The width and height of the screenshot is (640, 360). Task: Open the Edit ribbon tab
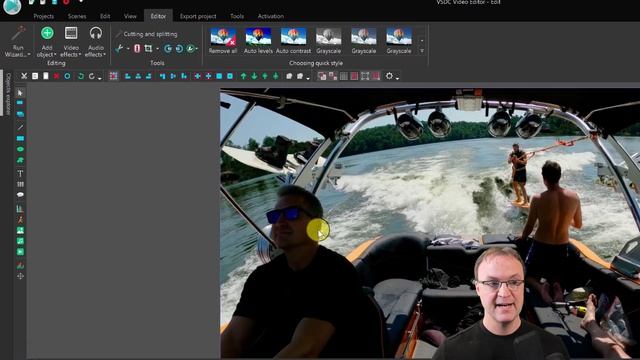pyautogui.click(x=105, y=16)
